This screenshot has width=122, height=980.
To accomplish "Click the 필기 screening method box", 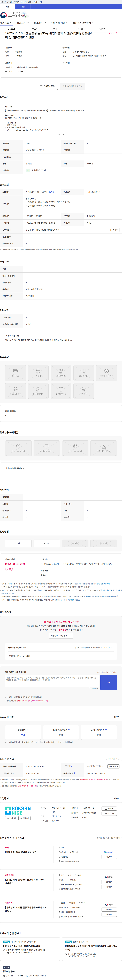I will pyautogui.click(x=75, y=543).
